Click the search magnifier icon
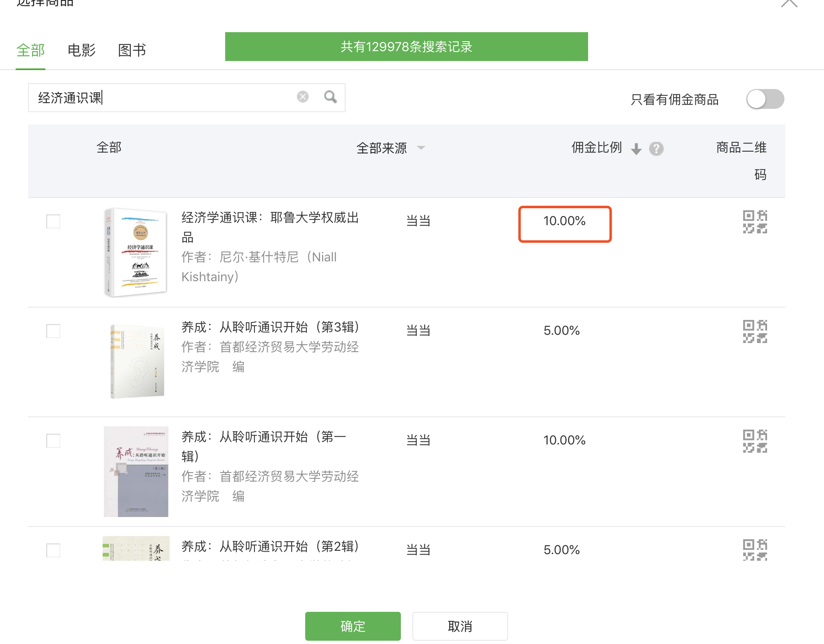 click(330, 97)
